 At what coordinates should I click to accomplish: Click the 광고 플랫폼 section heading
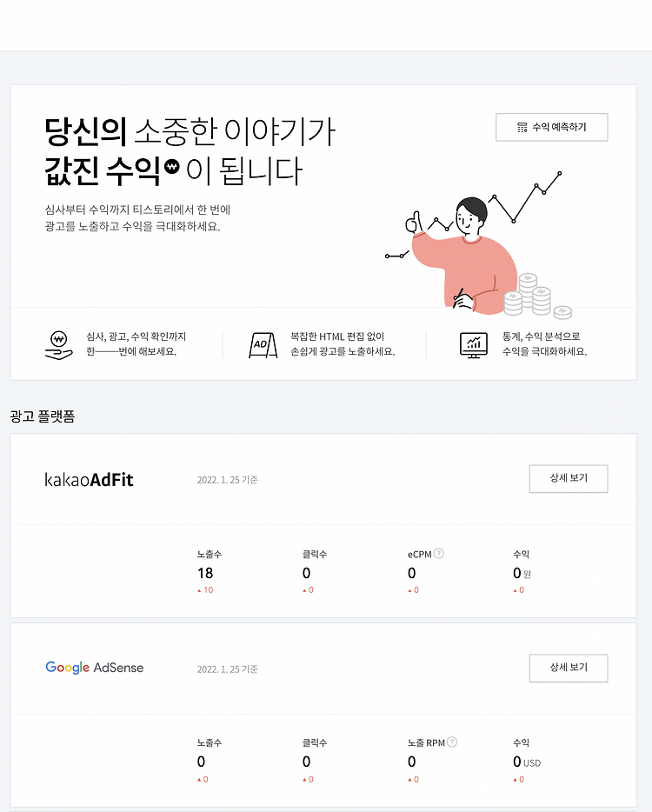click(43, 416)
